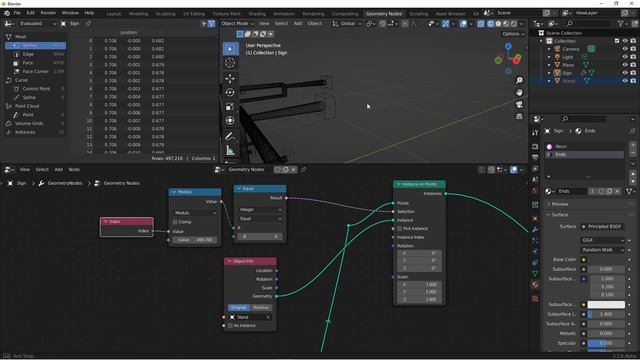Open the Node menu in node editor
Viewport: 640px width, 360px height.
tap(74, 169)
